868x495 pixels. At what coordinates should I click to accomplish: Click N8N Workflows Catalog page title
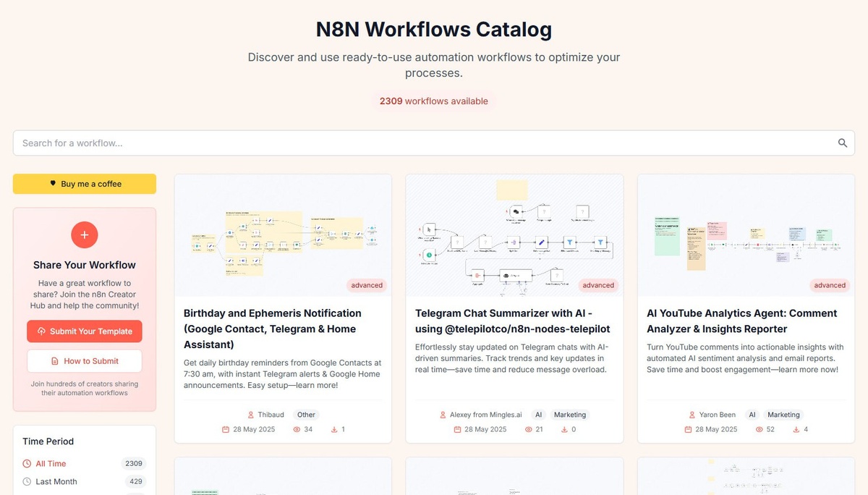click(434, 30)
